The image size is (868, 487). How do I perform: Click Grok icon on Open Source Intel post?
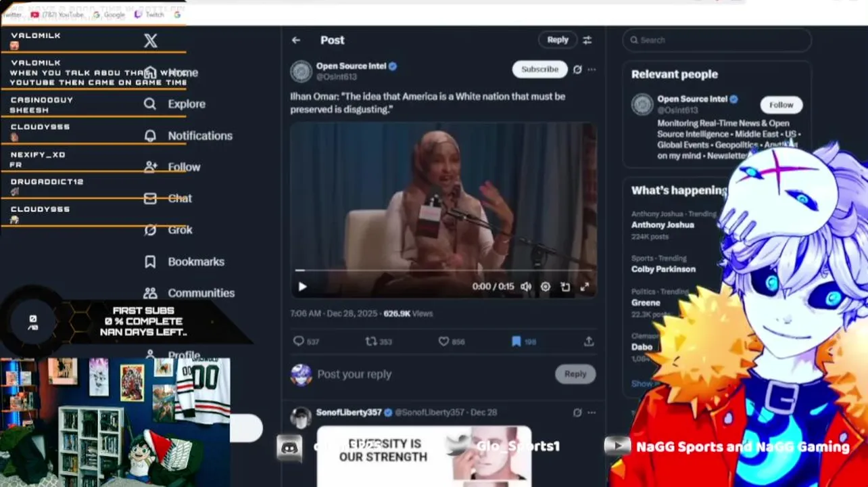tap(577, 69)
